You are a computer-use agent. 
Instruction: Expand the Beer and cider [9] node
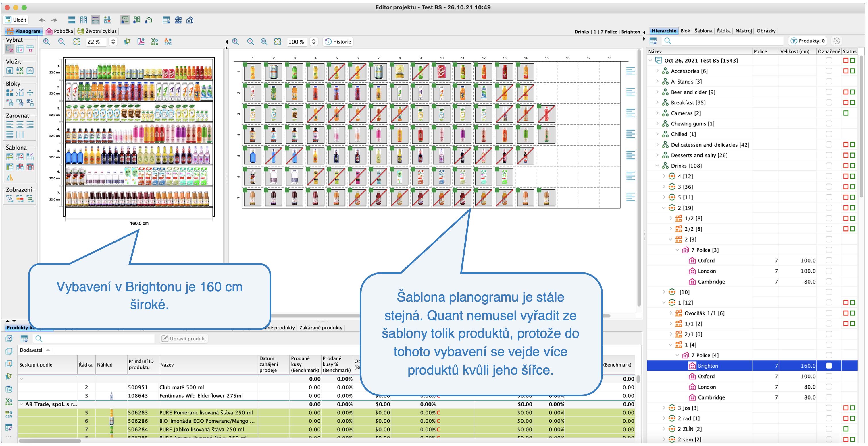(x=657, y=92)
